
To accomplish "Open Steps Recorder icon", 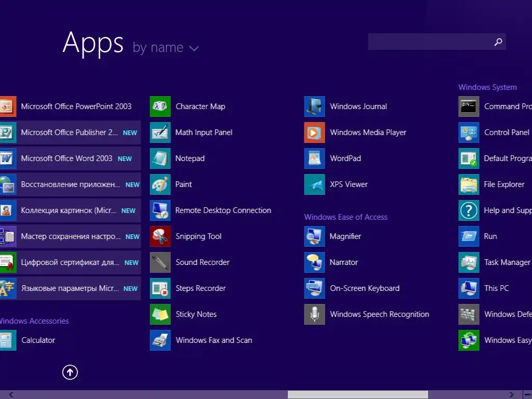I will click(160, 288).
